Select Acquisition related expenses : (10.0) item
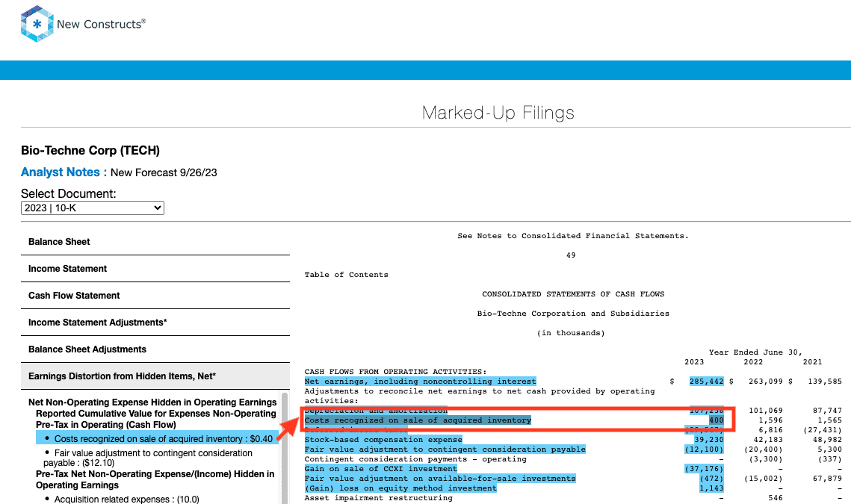 pos(126,499)
